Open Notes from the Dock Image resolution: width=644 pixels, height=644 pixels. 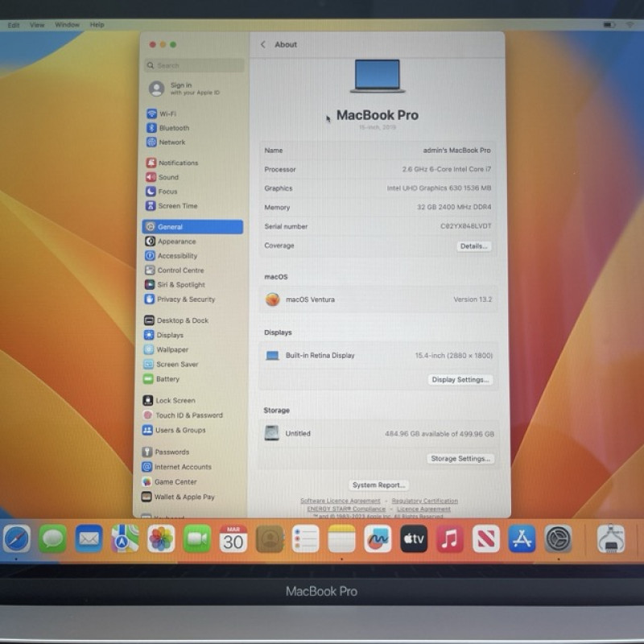341,539
